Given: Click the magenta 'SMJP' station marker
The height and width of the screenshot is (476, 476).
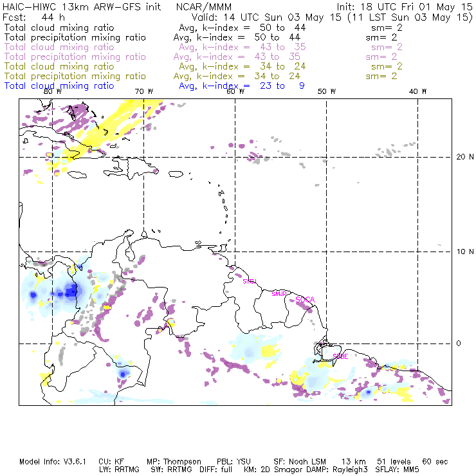Looking at the screenshot, I should pyautogui.click(x=279, y=294).
